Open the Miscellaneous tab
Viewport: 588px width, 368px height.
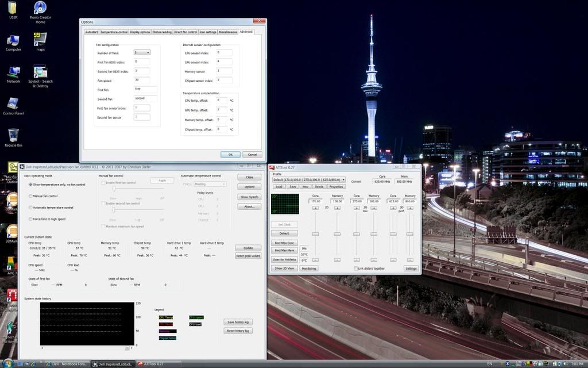click(x=228, y=32)
